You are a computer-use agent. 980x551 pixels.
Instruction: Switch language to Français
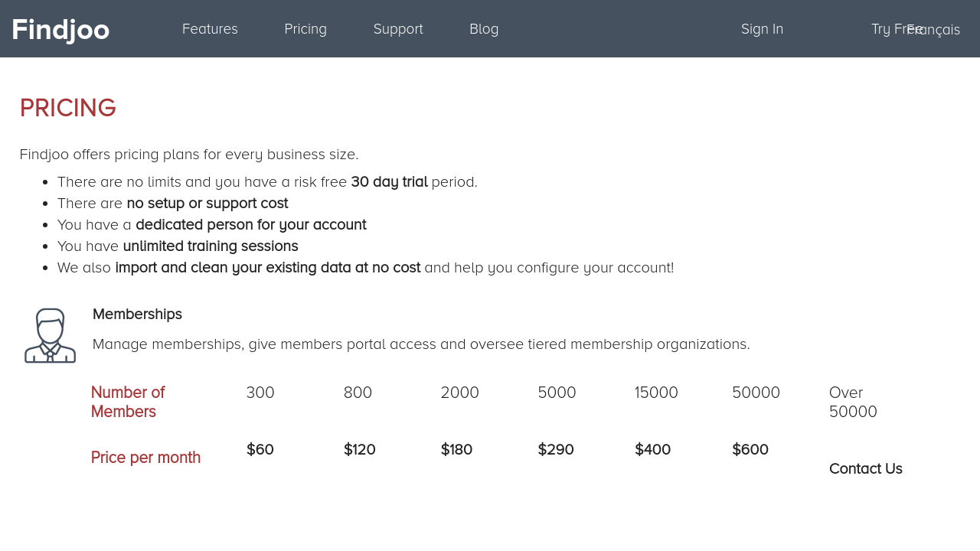tap(933, 30)
